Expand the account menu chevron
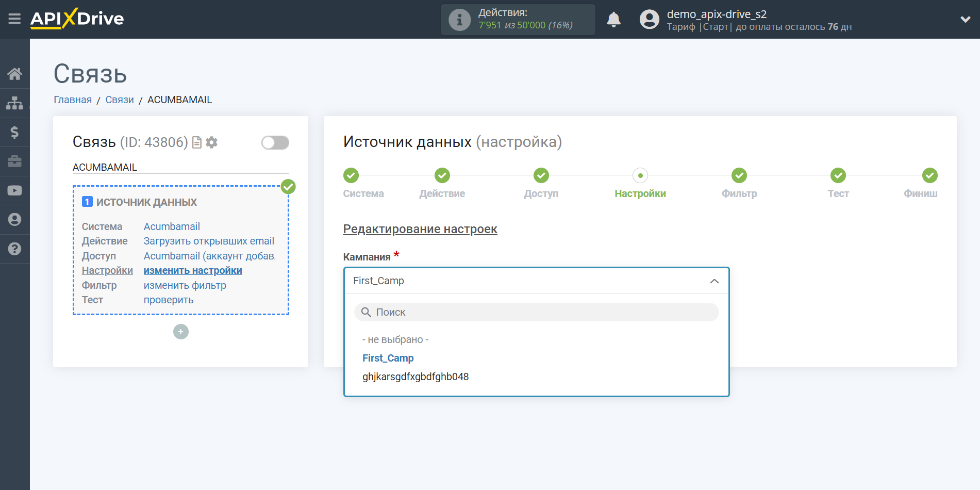Screen dimensions: 980x490 [965, 20]
